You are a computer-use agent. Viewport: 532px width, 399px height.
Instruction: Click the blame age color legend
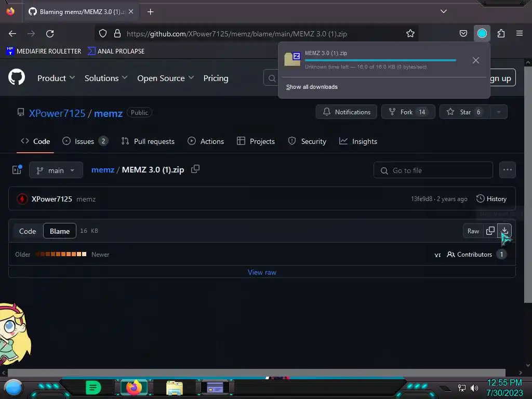tap(61, 254)
